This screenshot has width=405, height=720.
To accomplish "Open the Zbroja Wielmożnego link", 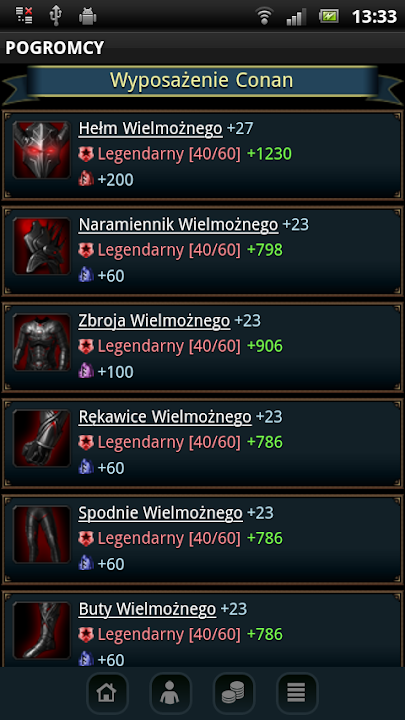I will click(x=154, y=321).
